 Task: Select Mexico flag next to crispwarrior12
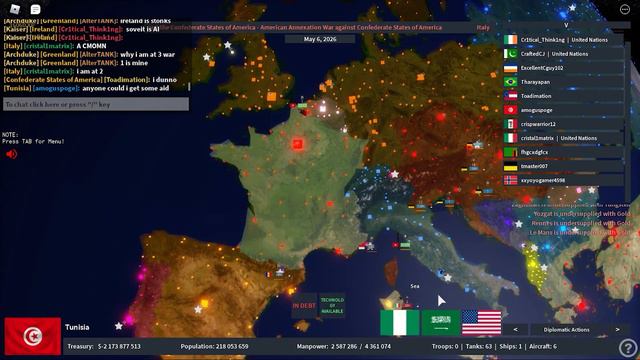510,124
